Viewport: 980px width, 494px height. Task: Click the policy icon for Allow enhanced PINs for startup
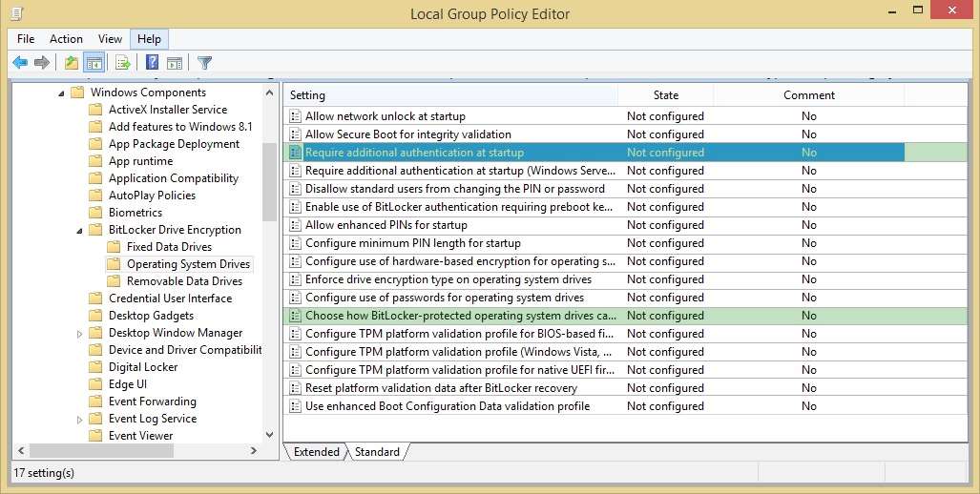[x=296, y=225]
